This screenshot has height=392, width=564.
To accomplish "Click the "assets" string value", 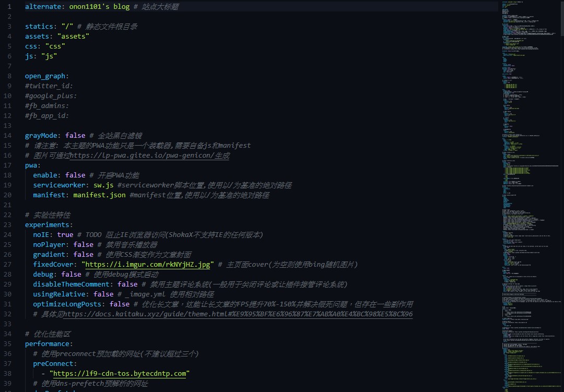I will point(73,37).
